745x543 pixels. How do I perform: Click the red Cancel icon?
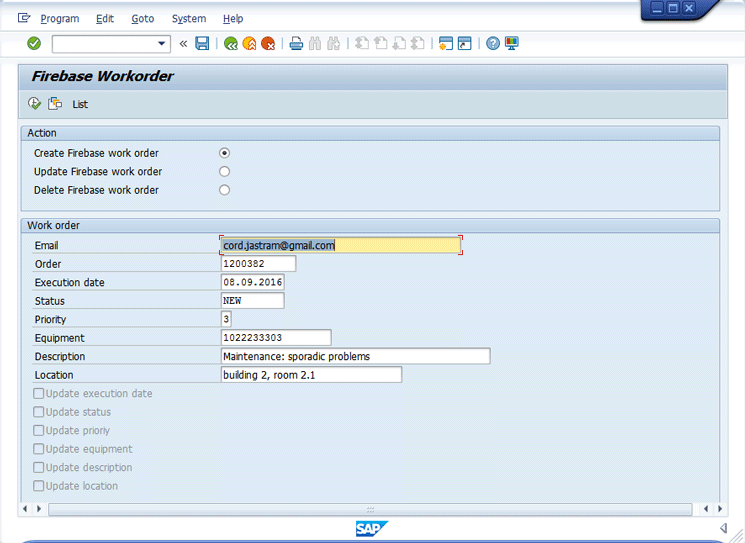point(268,43)
